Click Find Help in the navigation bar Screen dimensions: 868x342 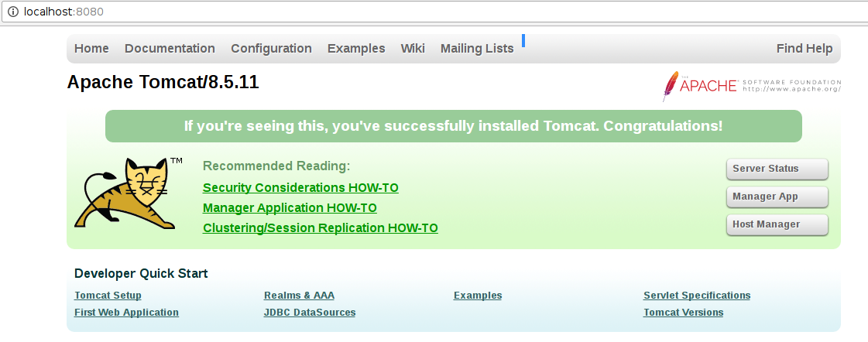(805, 49)
